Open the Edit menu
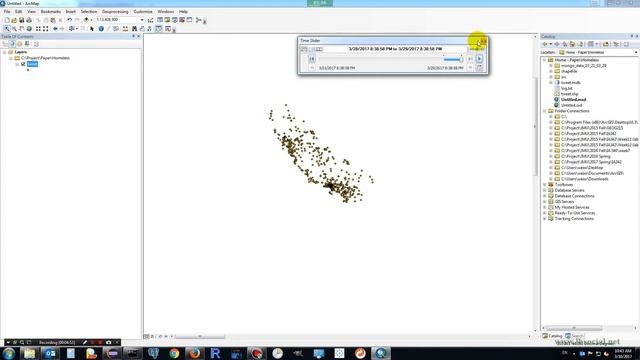The width and height of the screenshot is (640, 360). pyautogui.click(x=18, y=11)
